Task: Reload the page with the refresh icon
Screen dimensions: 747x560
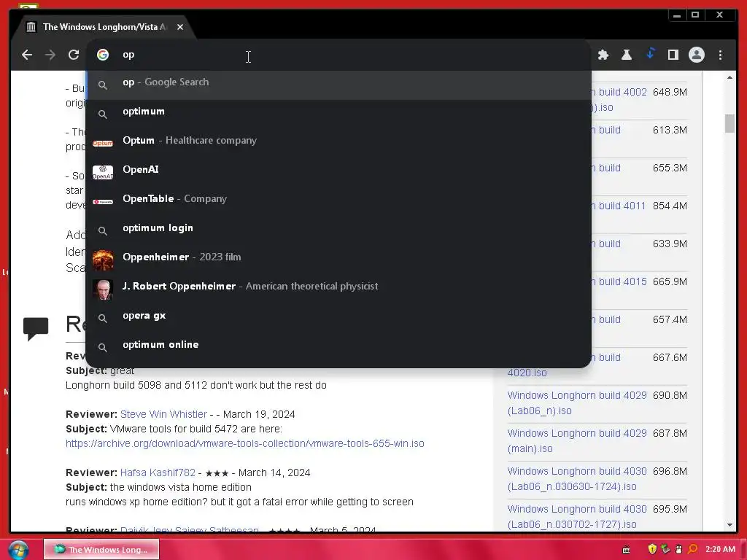Action: click(x=74, y=55)
